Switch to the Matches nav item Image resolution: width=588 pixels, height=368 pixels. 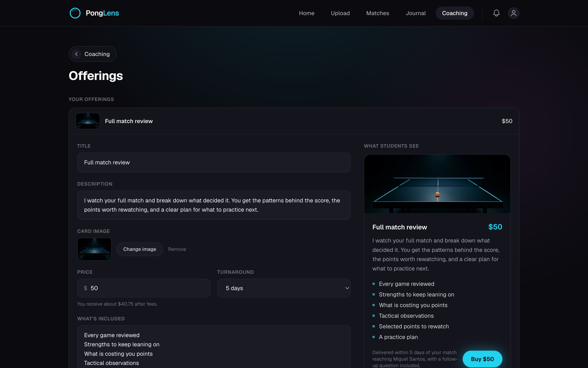377,13
